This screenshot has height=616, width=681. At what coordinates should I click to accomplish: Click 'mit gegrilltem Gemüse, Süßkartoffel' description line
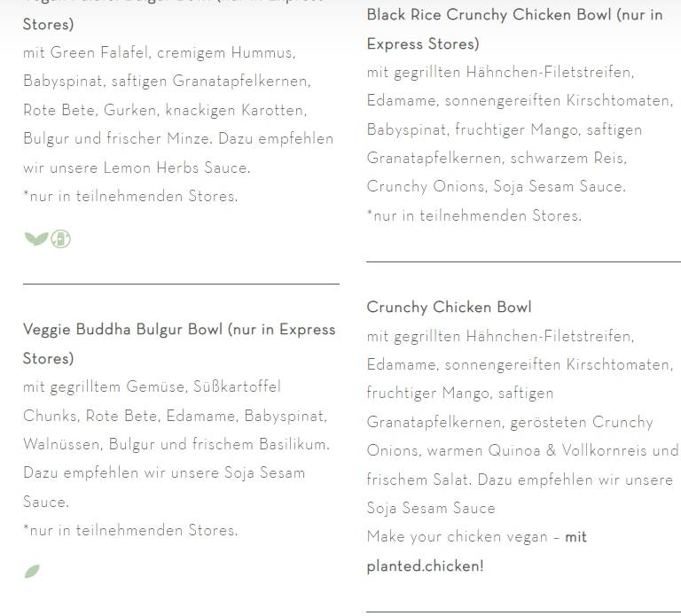point(152,386)
